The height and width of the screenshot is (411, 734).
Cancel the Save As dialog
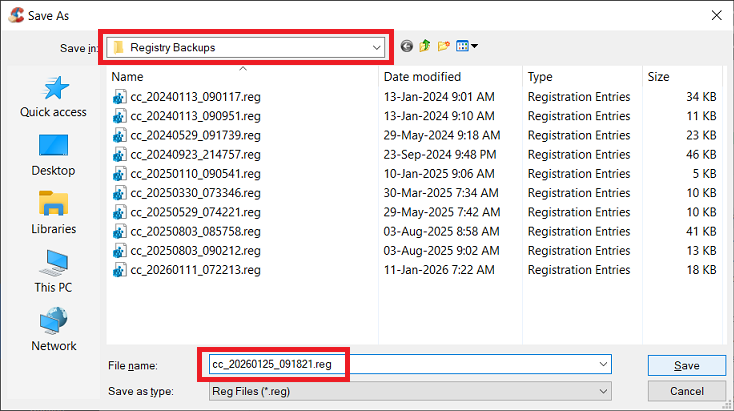pyautogui.click(x=686, y=391)
